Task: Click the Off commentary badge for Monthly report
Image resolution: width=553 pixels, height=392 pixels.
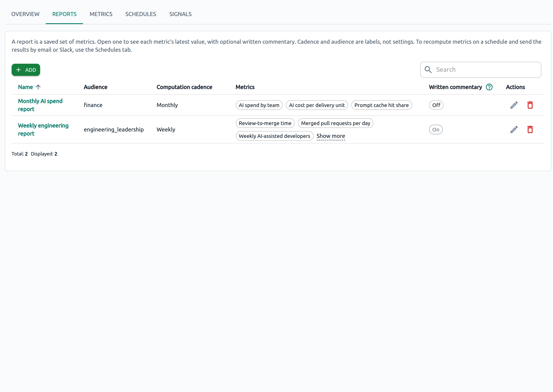Action: [436, 105]
